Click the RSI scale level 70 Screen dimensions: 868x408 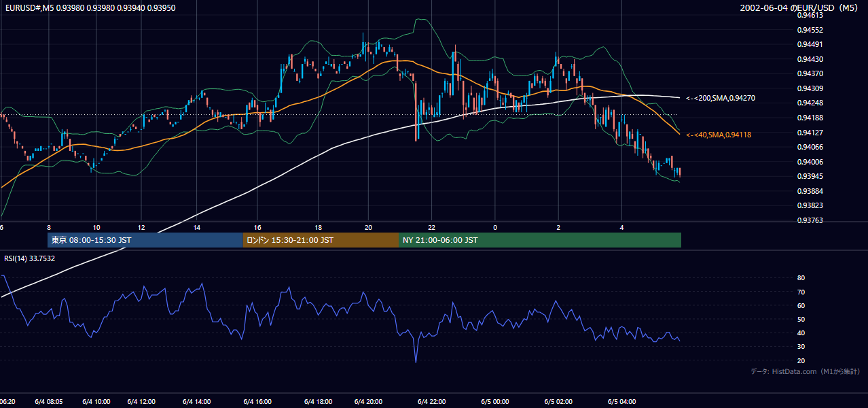pos(801,292)
